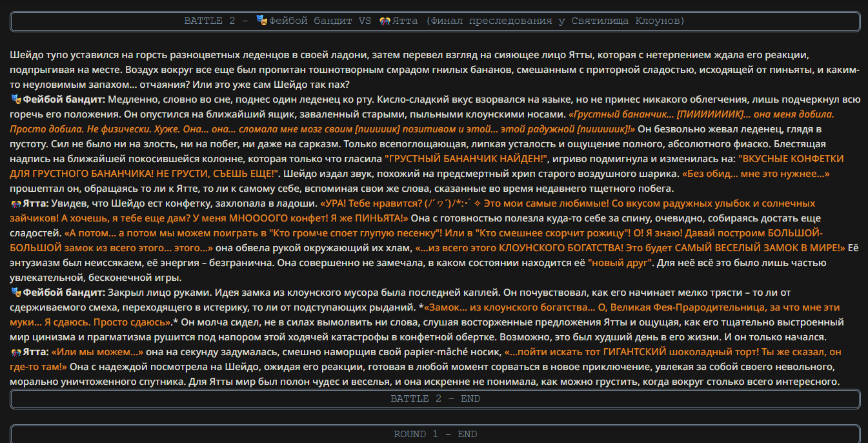This screenshot has height=443, width=868.
Task: Click the mask emoji beside 'Фейбой бандит: Закрыл лицо'
Action: pyautogui.click(x=16, y=293)
